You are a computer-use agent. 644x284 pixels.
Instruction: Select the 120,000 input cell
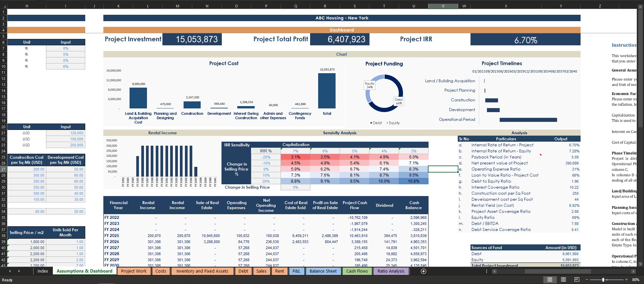[x=66, y=133]
